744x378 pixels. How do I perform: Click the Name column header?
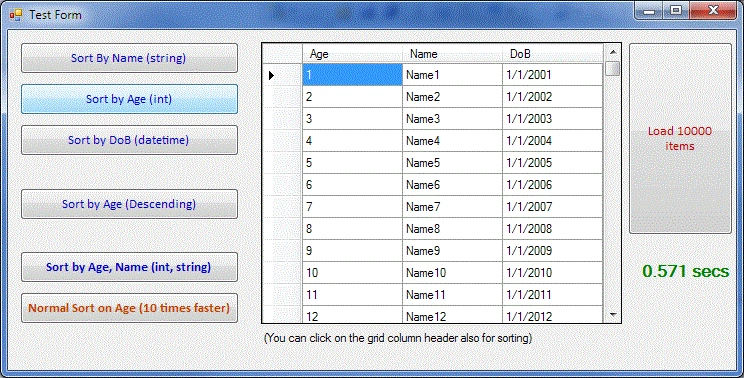point(452,54)
